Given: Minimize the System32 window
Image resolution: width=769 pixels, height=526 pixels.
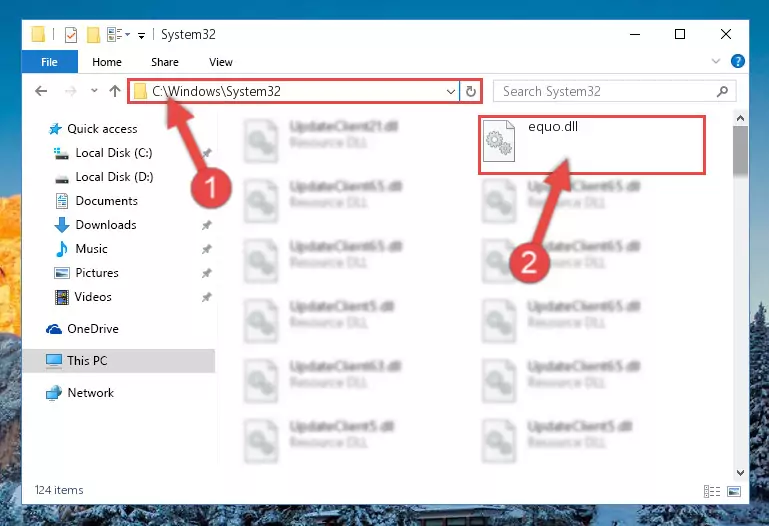Looking at the screenshot, I should click(635, 34).
